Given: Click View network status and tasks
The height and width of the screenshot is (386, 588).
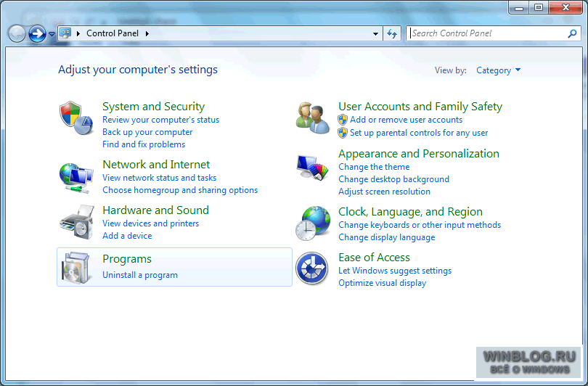Looking at the screenshot, I should click(160, 178).
